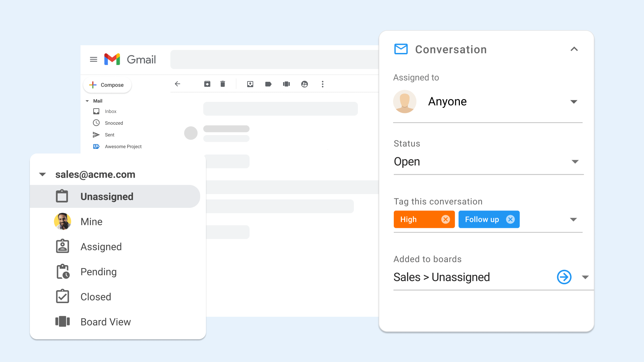Click the back arrow in the toolbar
Image resolution: width=644 pixels, height=362 pixels.
coord(177,84)
